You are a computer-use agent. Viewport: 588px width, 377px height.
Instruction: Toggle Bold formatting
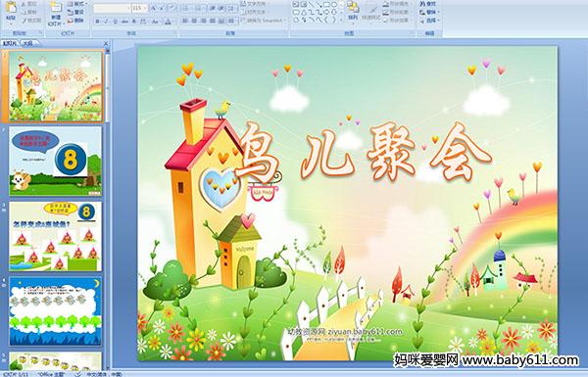click(x=97, y=22)
